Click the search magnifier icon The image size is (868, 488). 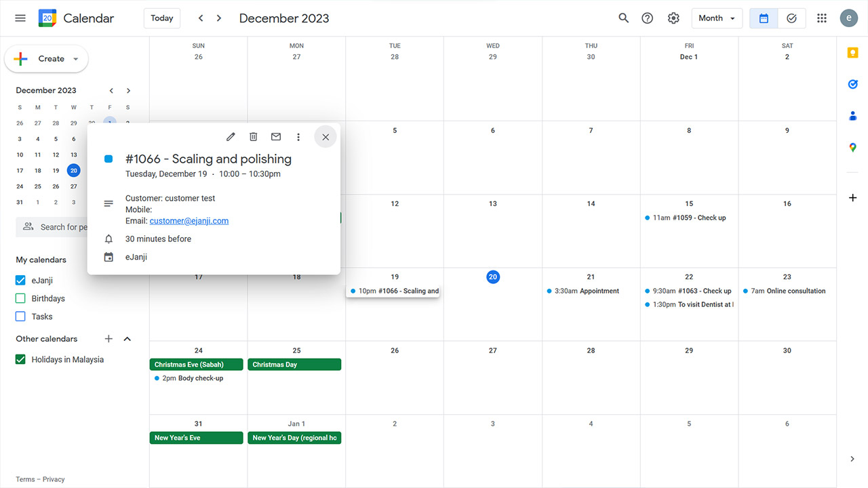point(623,18)
